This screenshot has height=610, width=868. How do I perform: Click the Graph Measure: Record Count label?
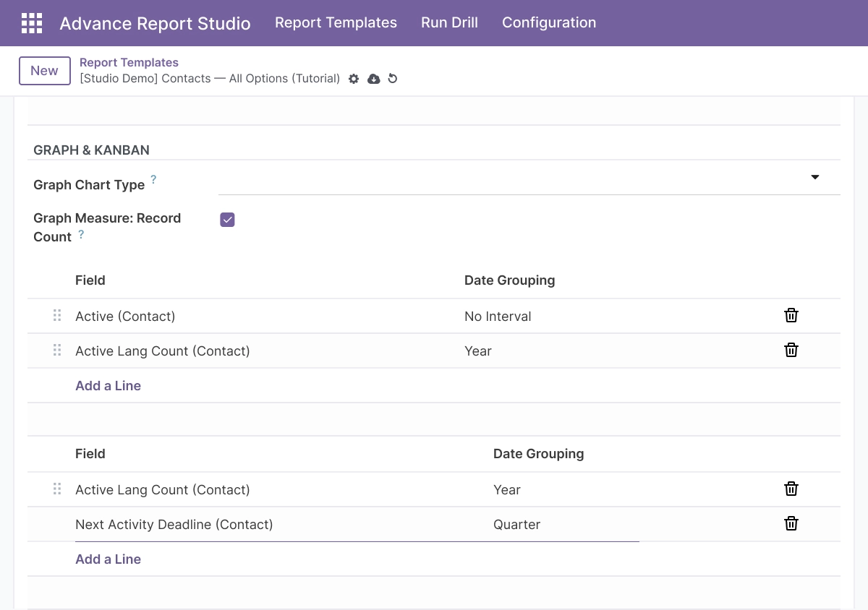point(107,228)
